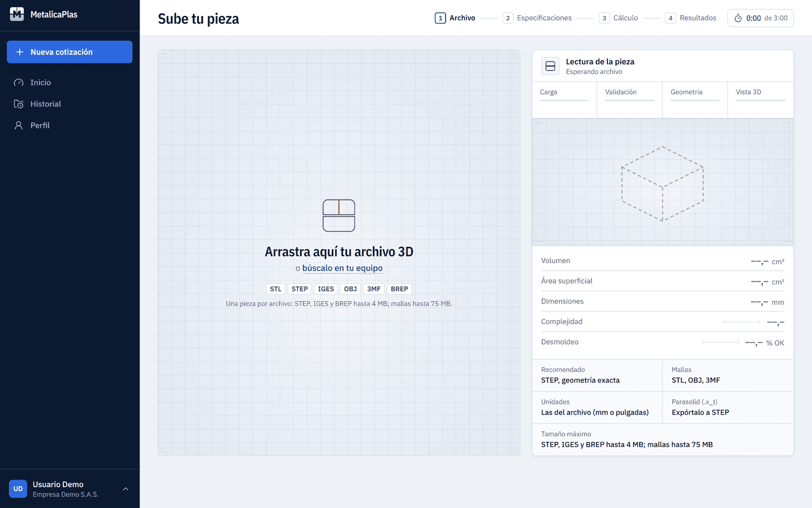The image size is (812, 508).
Task: Click the Complejidad meter bar
Action: tap(742, 322)
